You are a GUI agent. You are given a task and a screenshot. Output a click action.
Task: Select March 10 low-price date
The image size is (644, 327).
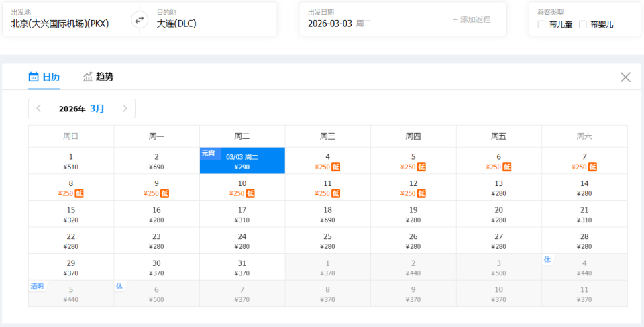click(242, 188)
